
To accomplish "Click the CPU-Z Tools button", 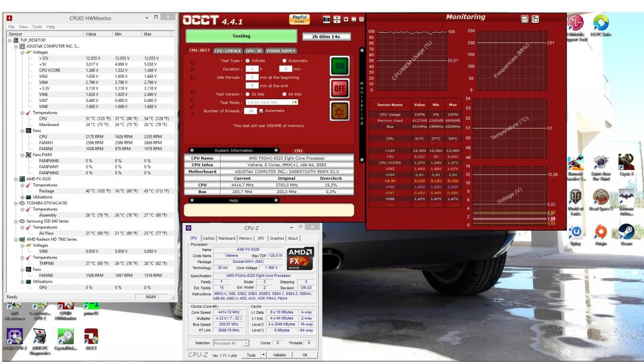I will pyautogui.click(x=251, y=354).
